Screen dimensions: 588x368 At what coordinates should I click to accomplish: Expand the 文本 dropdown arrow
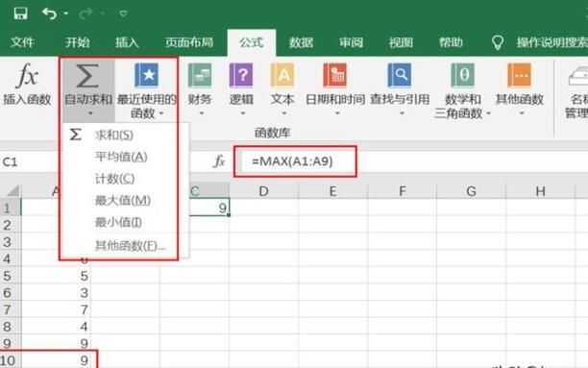click(x=283, y=113)
